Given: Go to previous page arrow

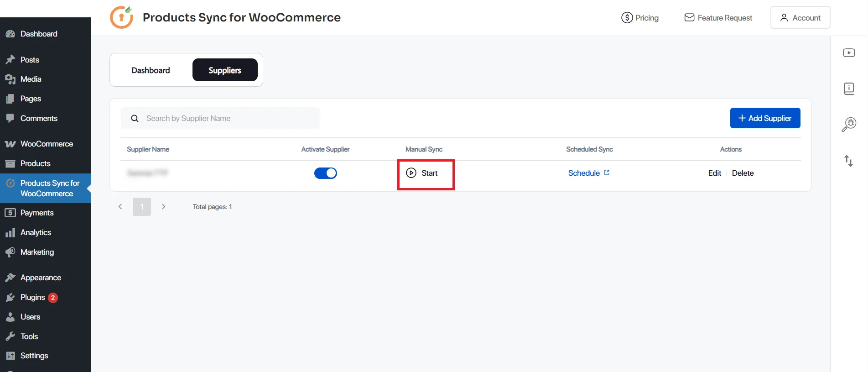Looking at the screenshot, I should pyautogui.click(x=120, y=207).
